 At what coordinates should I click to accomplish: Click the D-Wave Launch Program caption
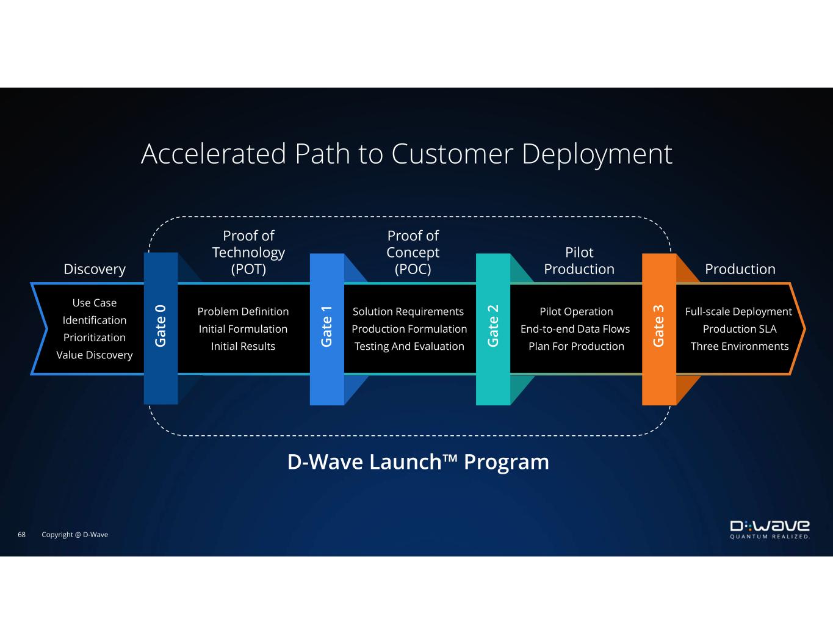418,461
